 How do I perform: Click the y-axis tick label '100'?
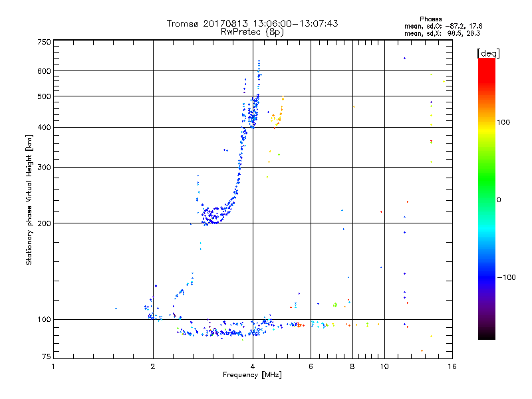click(45, 319)
